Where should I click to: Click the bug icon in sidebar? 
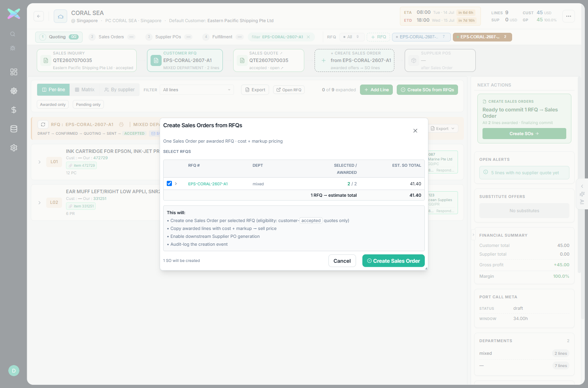[x=13, y=48]
